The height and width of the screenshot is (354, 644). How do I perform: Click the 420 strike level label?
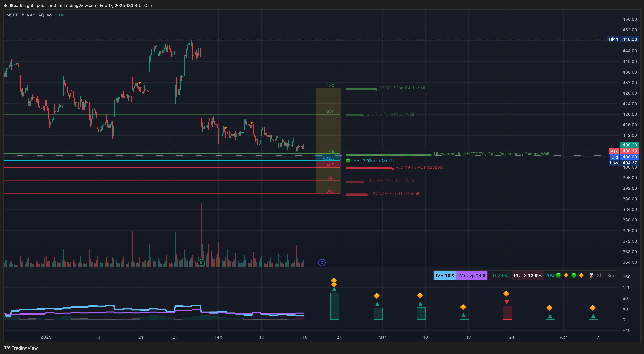pos(330,112)
